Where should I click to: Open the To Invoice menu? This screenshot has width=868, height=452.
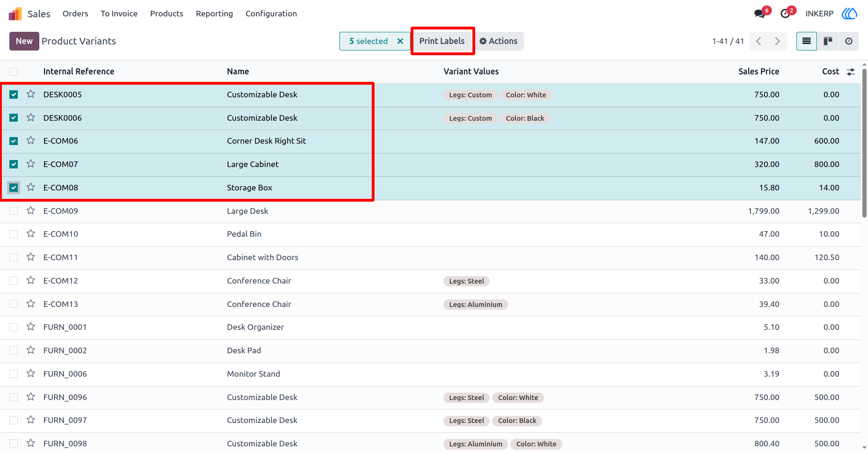point(119,14)
